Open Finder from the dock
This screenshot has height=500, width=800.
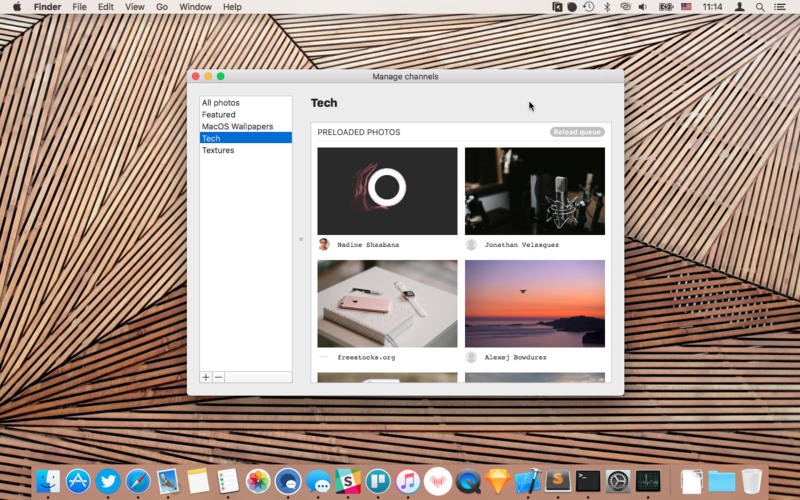point(48,481)
